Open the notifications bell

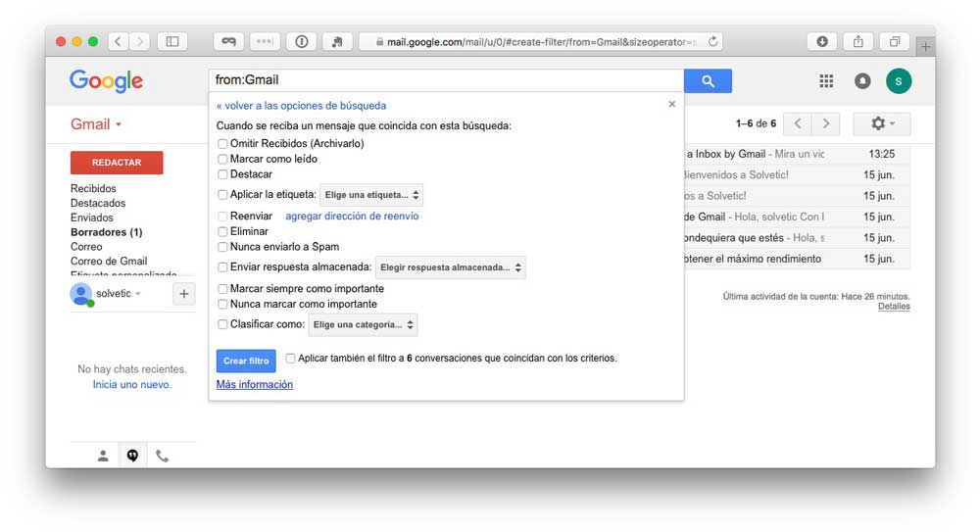(862, 81)
